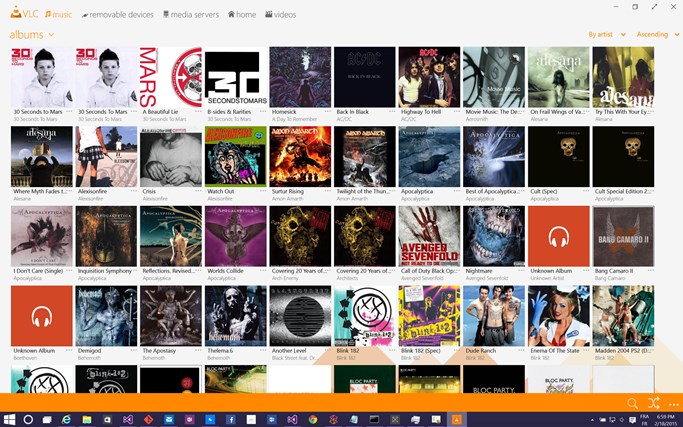The height and width of the screenshot is (427, 683).
Task: Go to the home tab
Action: [x=242, y=14]
